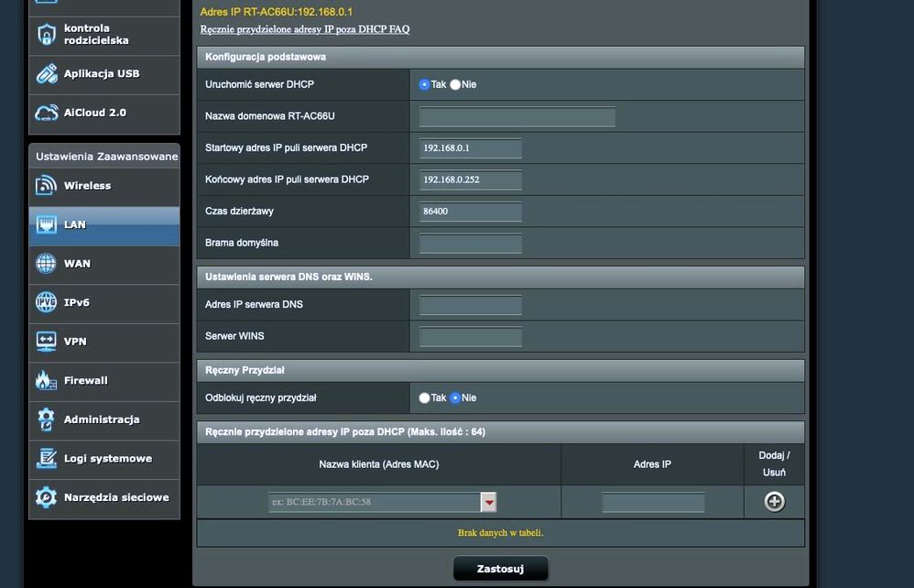Open the LAN menu section
Image resolution: width=914 pixels, height=588 pixels.
pyautogui.click(x=103, y=225)
